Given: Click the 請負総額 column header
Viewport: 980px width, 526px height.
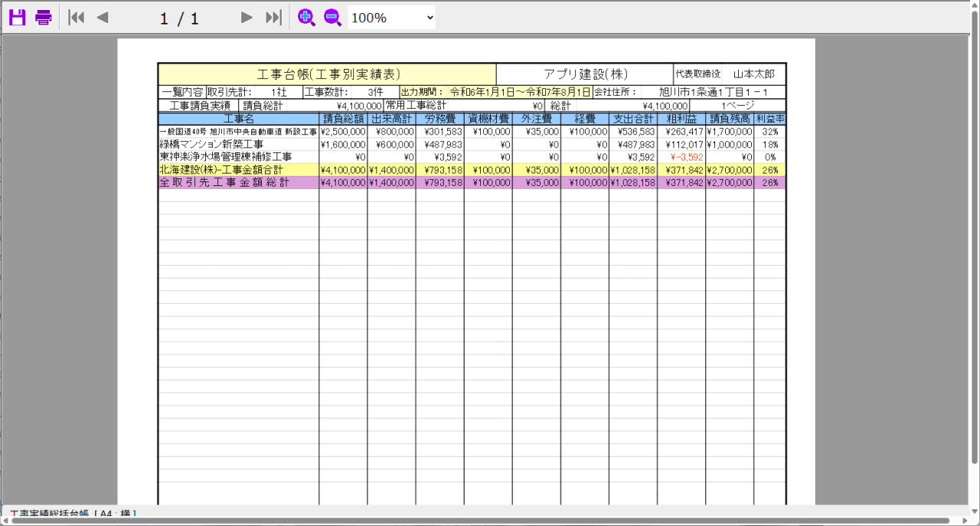Looking at the screenshot, I should pos(343,119).
